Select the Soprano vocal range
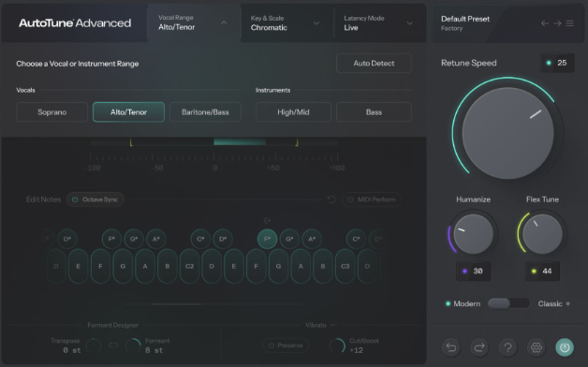 tap(52, 112)
